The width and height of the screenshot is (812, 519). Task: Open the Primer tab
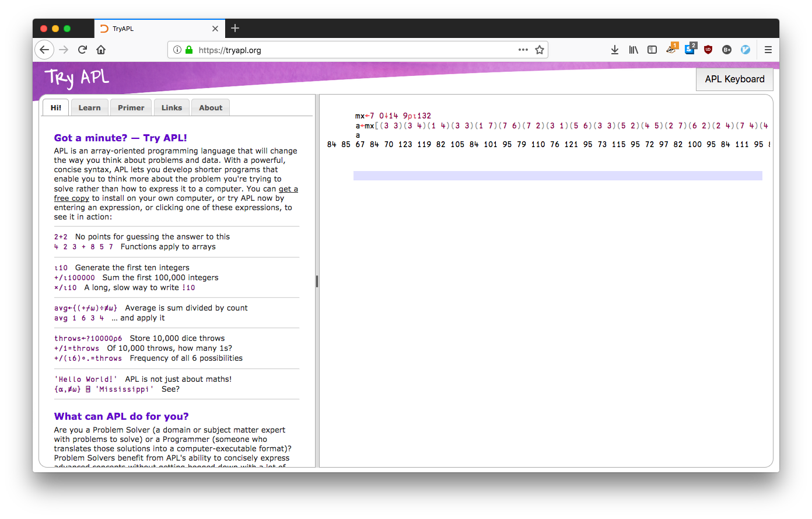131,107
